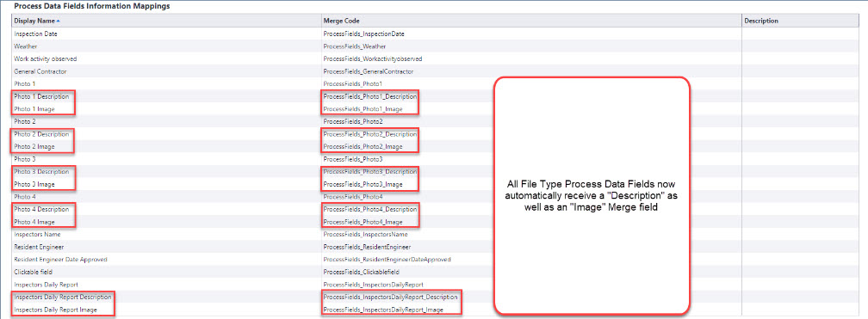Viewport: 868px width, 319px height.
Task: Select the Photo 4 Image cell
Action: [x=34, y=222]
